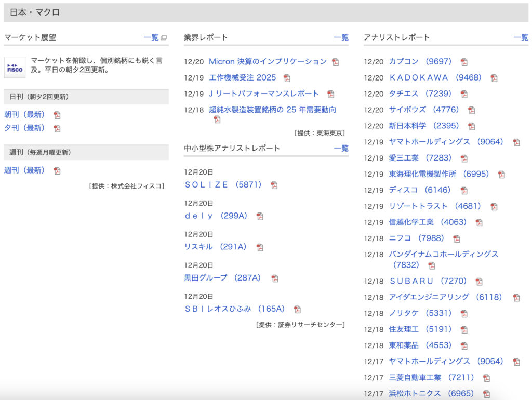The width and height of the screenshot is (532, 400).
Task: Open PDF icon for SBIレオスひふみ (165A)
Action: tap(297, 310)
